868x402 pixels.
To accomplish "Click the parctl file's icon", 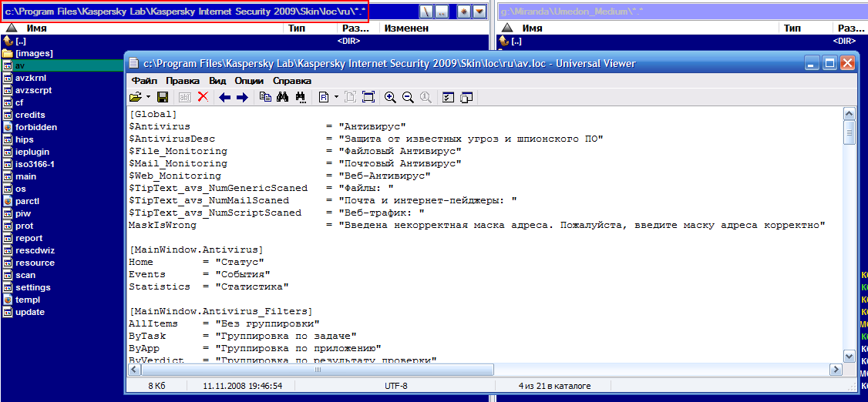I will 8,201.
